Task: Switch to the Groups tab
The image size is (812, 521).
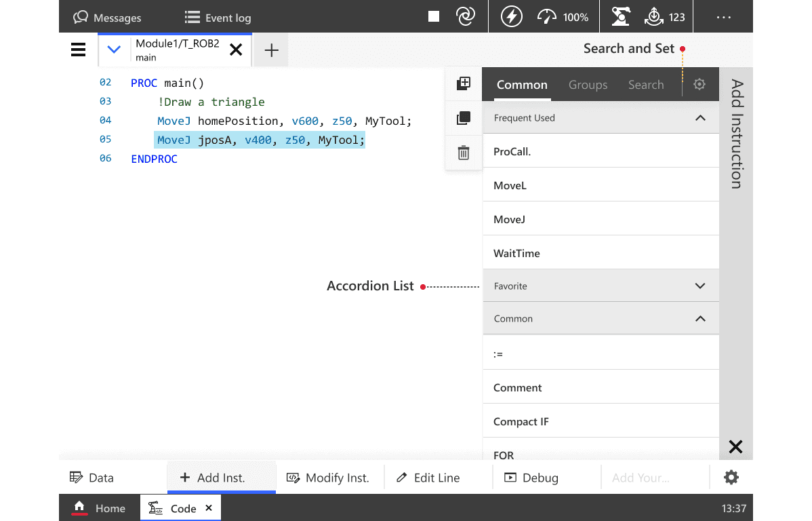Action: 588,85
